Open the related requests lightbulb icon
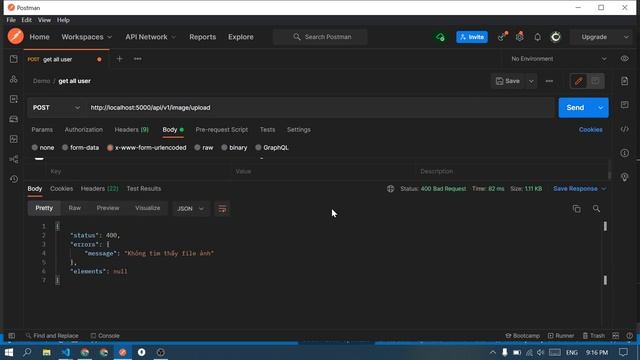Screen dimensions: 640x360 (x=624, y=177)
